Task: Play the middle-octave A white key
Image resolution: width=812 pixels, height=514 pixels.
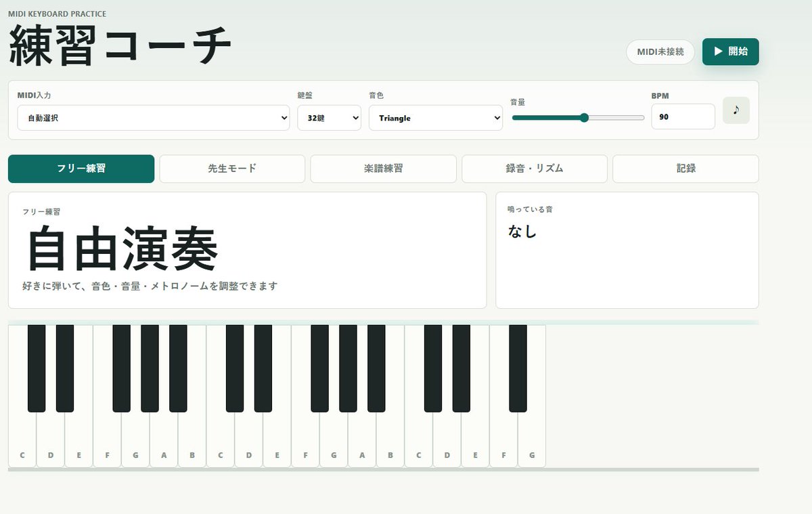Action: 362,440
